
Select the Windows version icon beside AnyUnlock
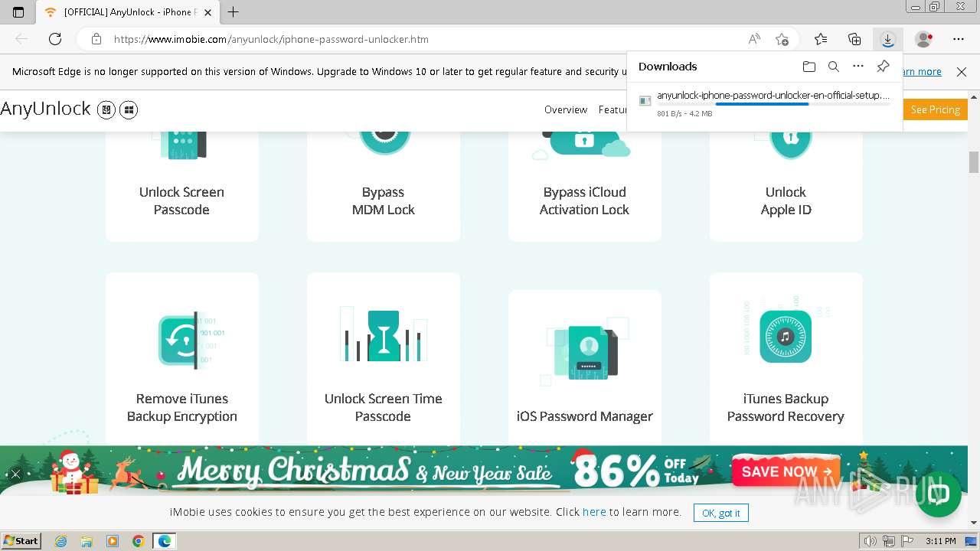129,110
